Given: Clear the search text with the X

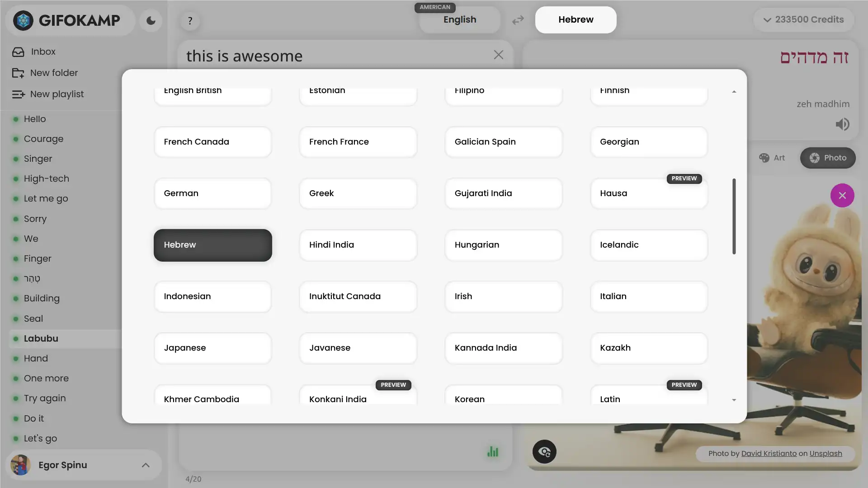Looking at the screenshot, I should click(498, 55).
